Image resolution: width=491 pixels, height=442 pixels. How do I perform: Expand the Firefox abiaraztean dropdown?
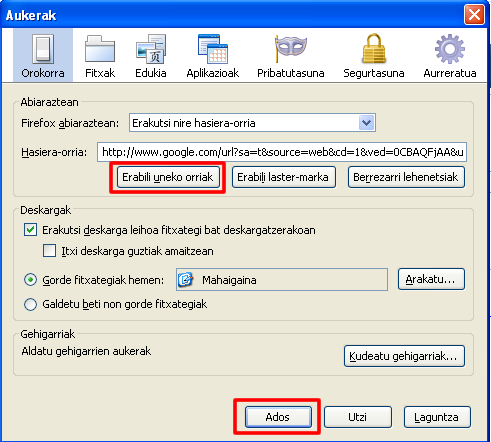point(252,123)
